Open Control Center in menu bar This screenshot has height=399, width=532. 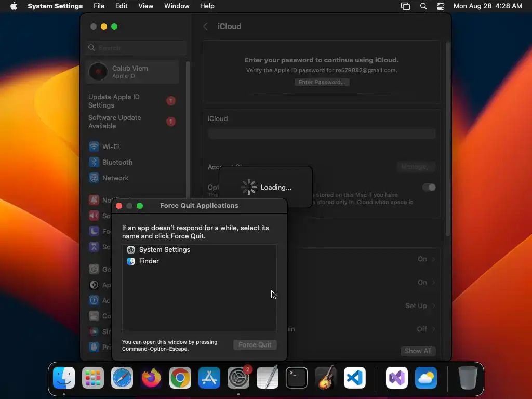(x=441, y=6)
